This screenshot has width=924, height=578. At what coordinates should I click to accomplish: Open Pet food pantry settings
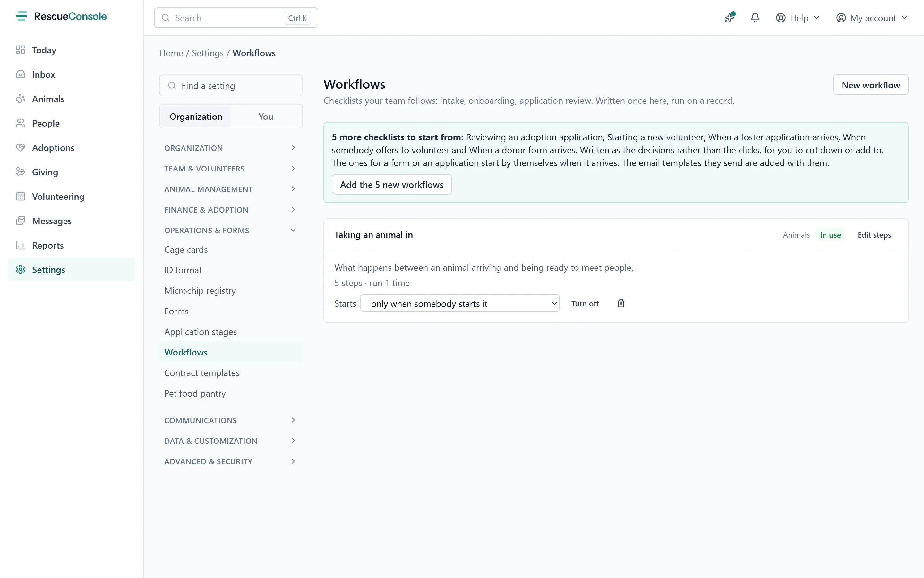point(231,393)
